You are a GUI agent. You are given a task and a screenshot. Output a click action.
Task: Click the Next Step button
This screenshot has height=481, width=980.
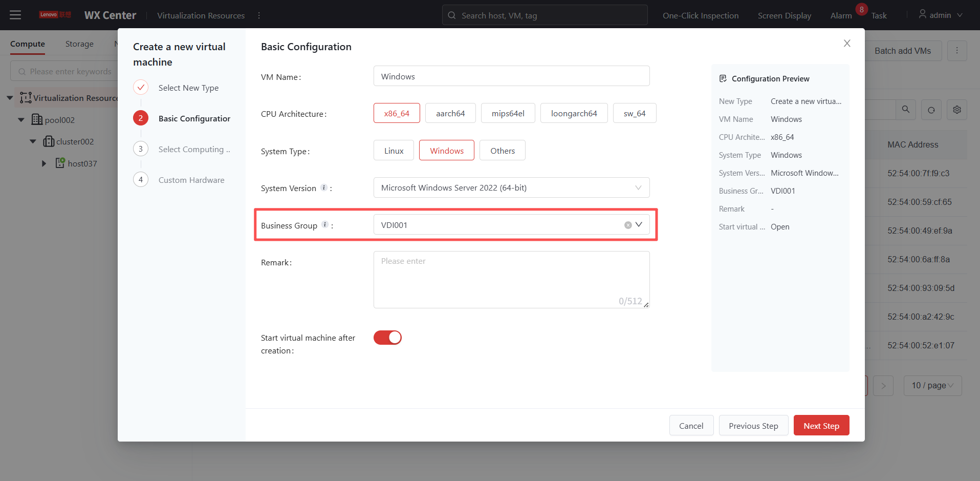(821, 426)
